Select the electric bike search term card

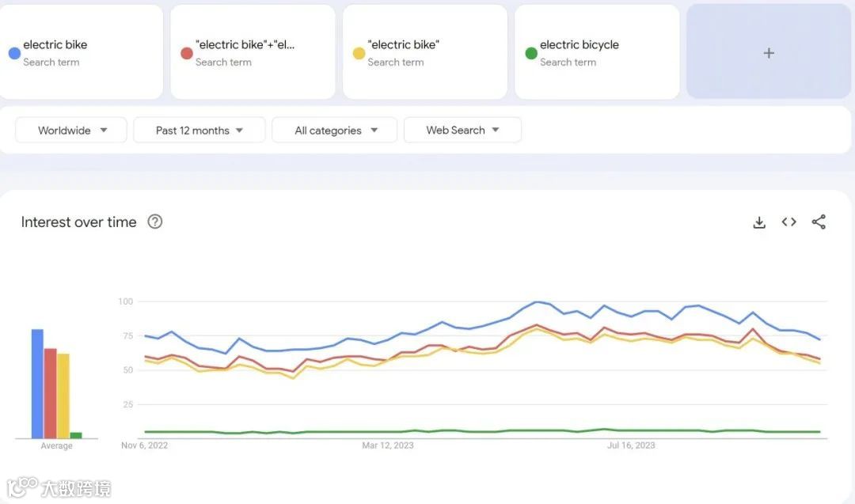tap(82, 51)
